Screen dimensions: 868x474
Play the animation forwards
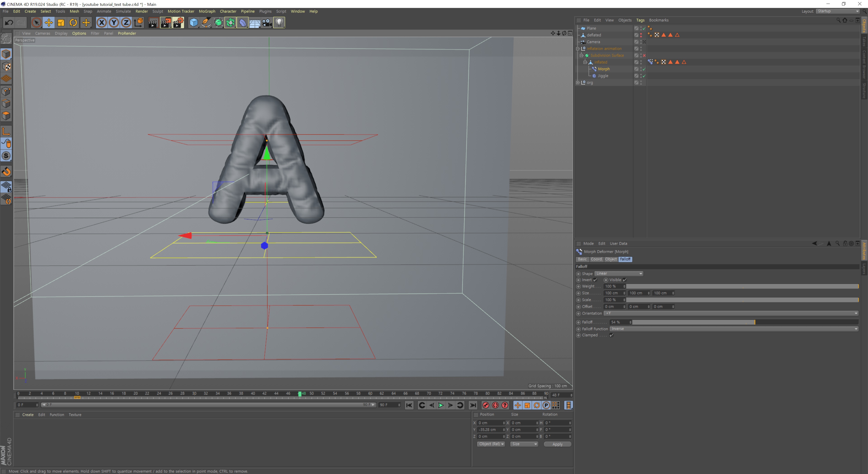coord(440,405)
